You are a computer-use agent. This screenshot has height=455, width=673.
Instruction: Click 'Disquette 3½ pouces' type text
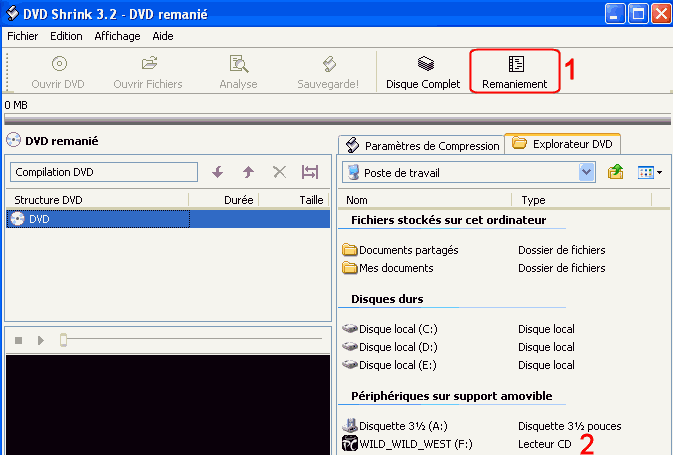570,426
